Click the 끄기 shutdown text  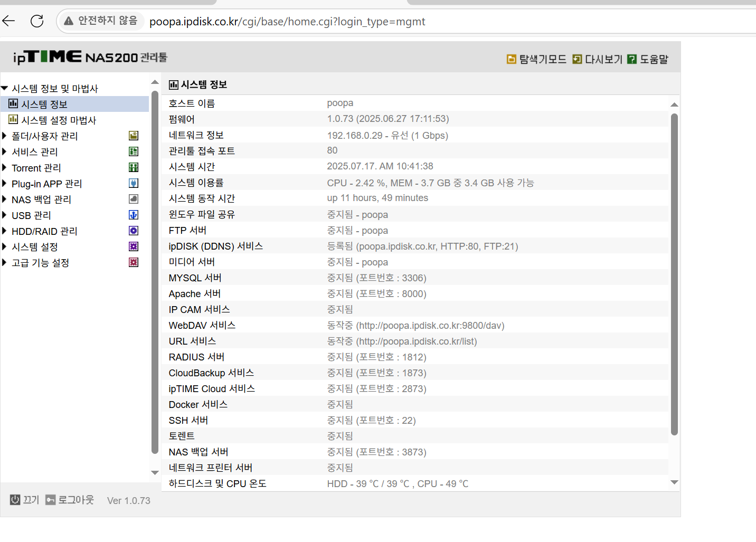click(x=31, y=500)
